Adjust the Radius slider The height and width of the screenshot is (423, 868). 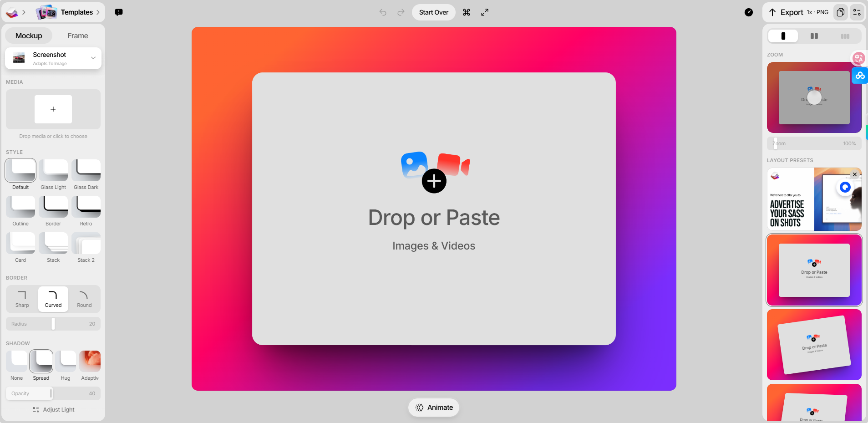pyautogui.click(x=53, y=324)
